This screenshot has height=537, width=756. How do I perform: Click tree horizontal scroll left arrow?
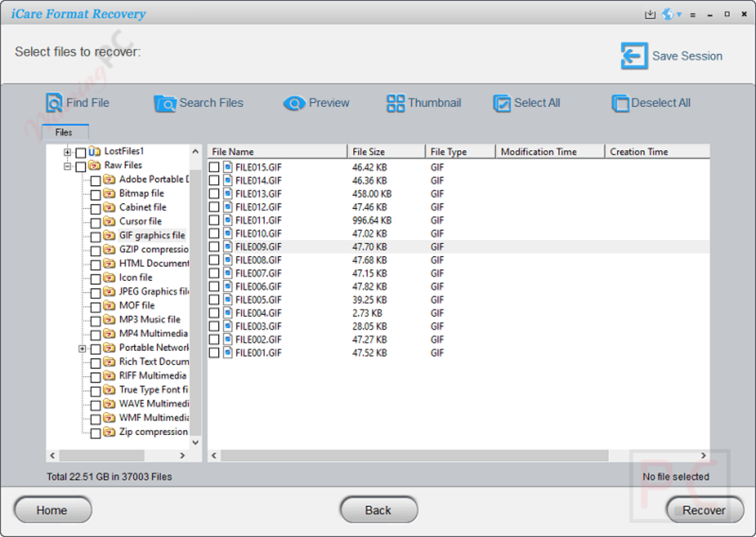click(53, 456)
